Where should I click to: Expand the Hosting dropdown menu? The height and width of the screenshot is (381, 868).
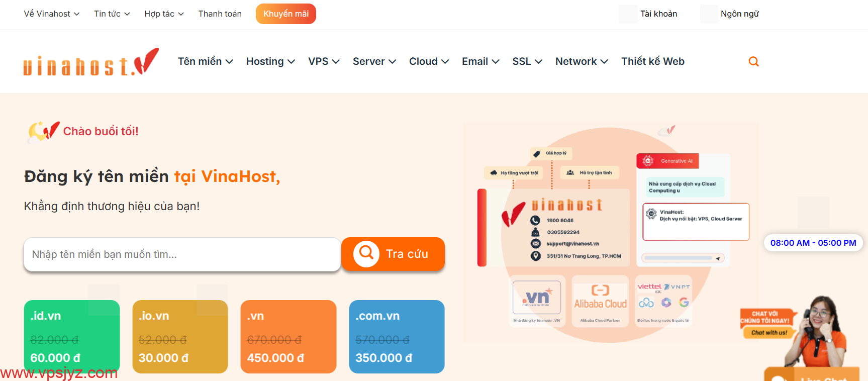pyautogui.click(x=270, y=61)
